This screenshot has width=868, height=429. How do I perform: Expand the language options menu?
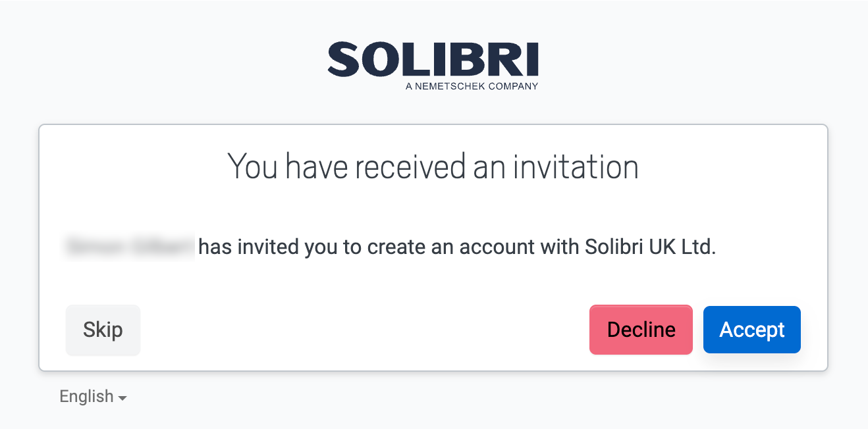coord(94,396)
